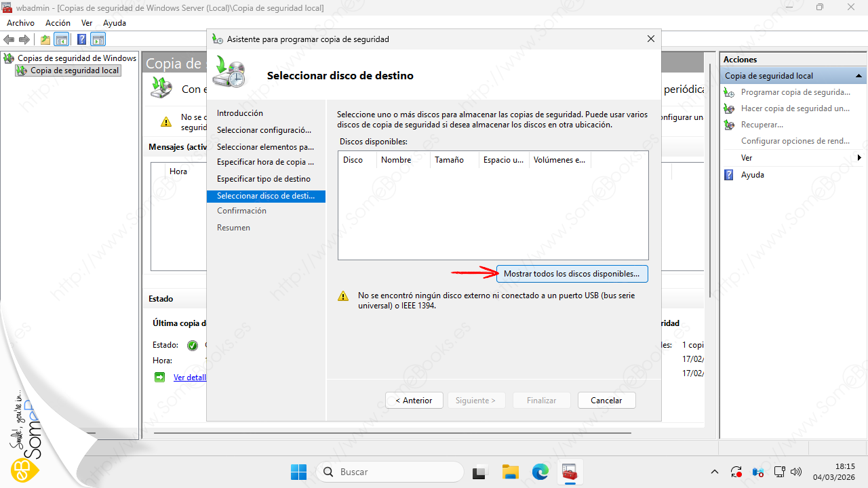The image size is (868, 488).
Task: Select Copias de seguridad de Windows tree node
Action: (76, 58)
